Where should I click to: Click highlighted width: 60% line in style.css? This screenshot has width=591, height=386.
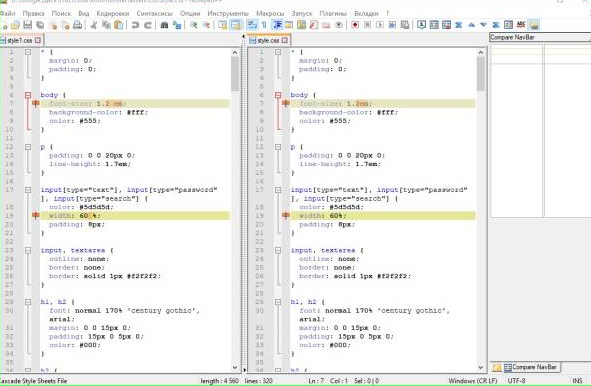tap(382, 216)
